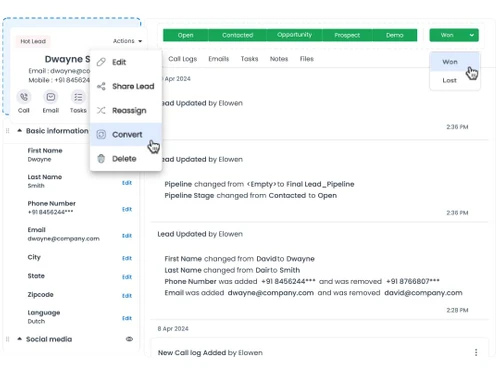Select Reassign from the Actions menu

tap(126, 110)
